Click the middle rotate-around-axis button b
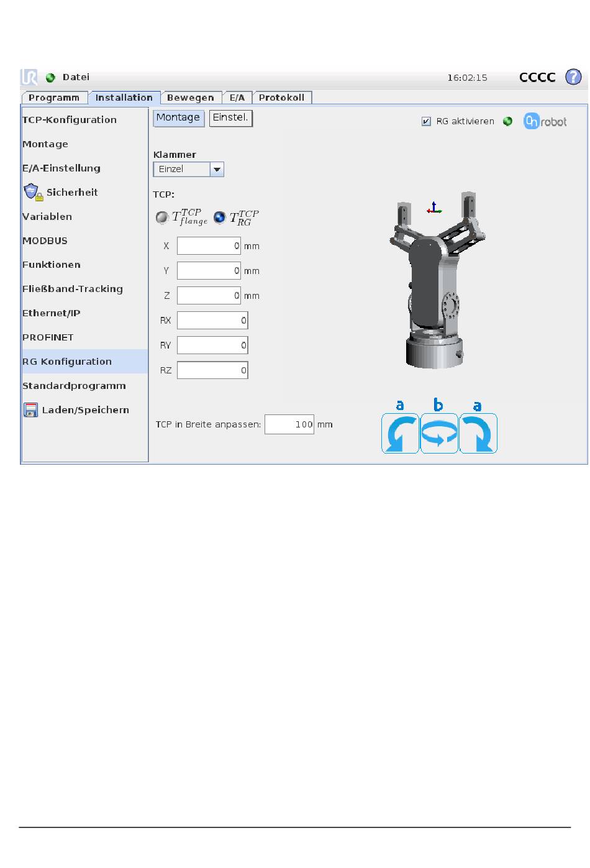590x868 pixels. pyautogui.click(x=439, y=433)
